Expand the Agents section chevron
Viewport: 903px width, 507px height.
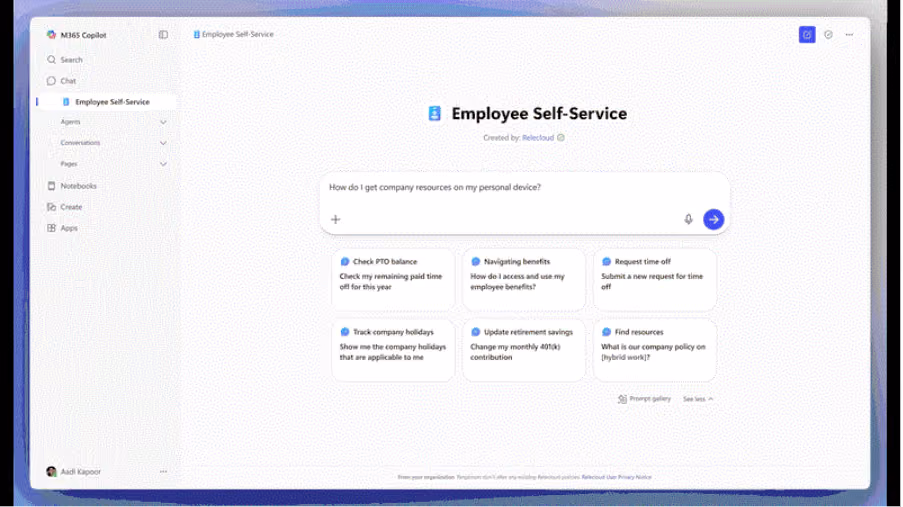pos(163,122)
